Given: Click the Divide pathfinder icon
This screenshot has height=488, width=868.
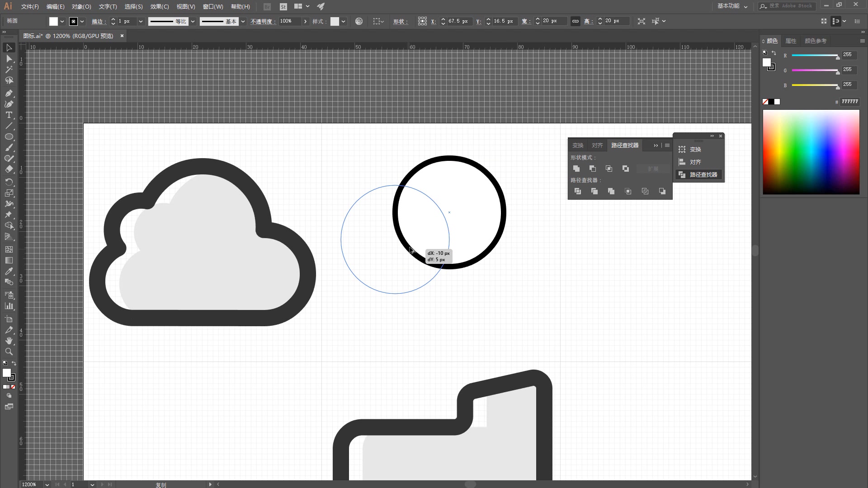Looking at the screenshot, I should (577, 191).
